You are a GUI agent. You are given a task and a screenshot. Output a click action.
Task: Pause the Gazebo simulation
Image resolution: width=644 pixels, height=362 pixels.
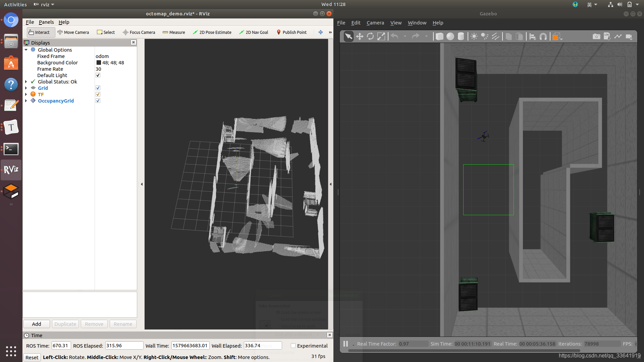(345, 344)
